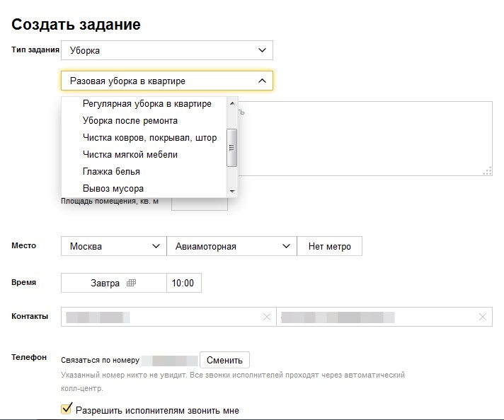Toggle the Нет метро button
504x420 pixels.
click(329, 246)
